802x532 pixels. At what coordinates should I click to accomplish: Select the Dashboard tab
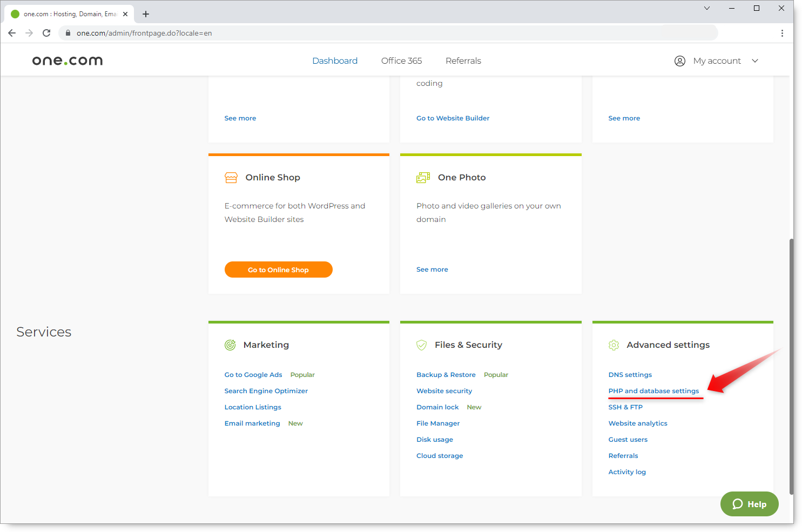(335, 60)
